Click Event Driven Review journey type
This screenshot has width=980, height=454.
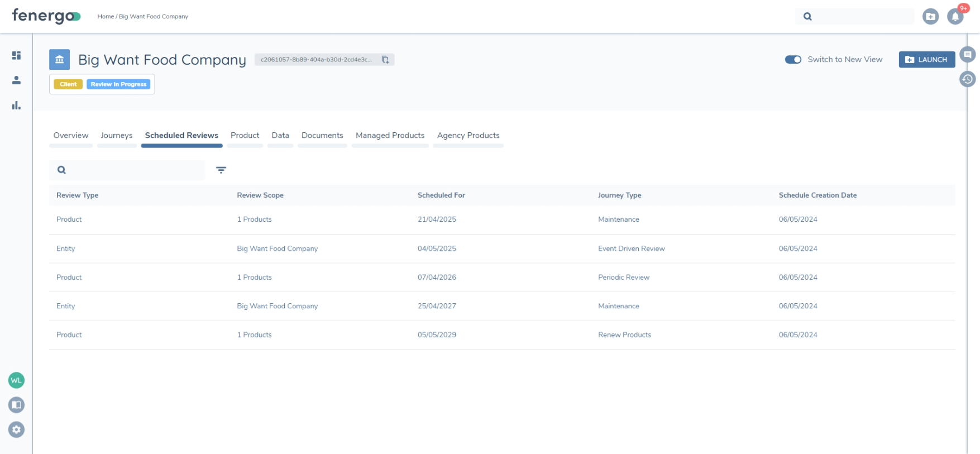click(632, 248)
